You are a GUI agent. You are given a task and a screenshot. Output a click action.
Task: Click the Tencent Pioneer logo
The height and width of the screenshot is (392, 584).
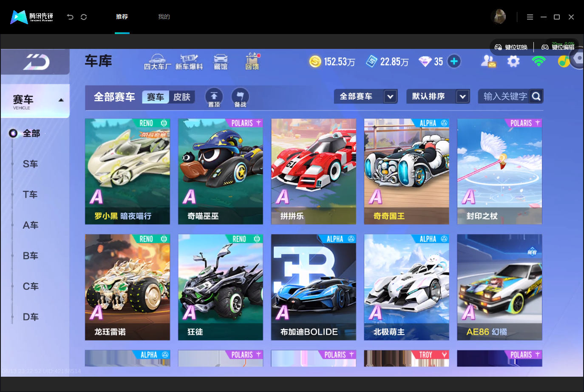[x=32, y=17]
